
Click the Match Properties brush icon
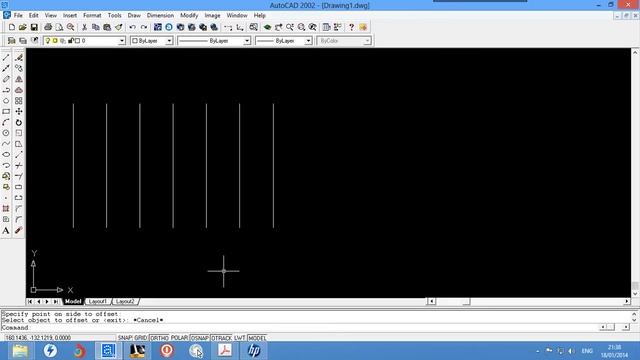[118, 27]
